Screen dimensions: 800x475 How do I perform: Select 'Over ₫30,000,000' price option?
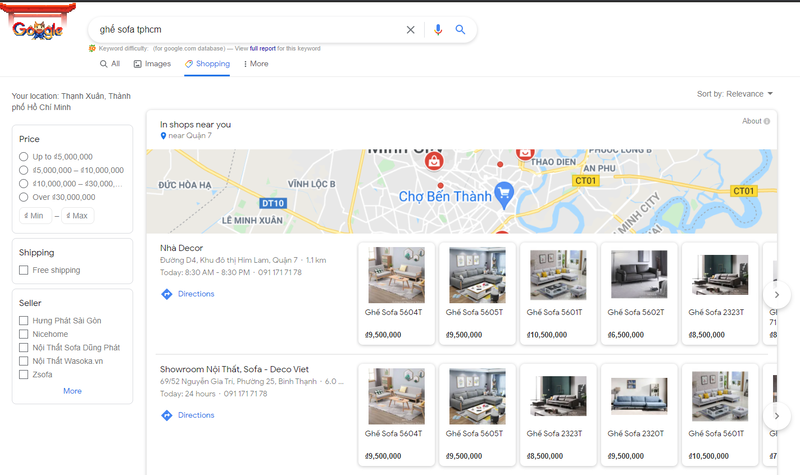(x=23, y=197)
